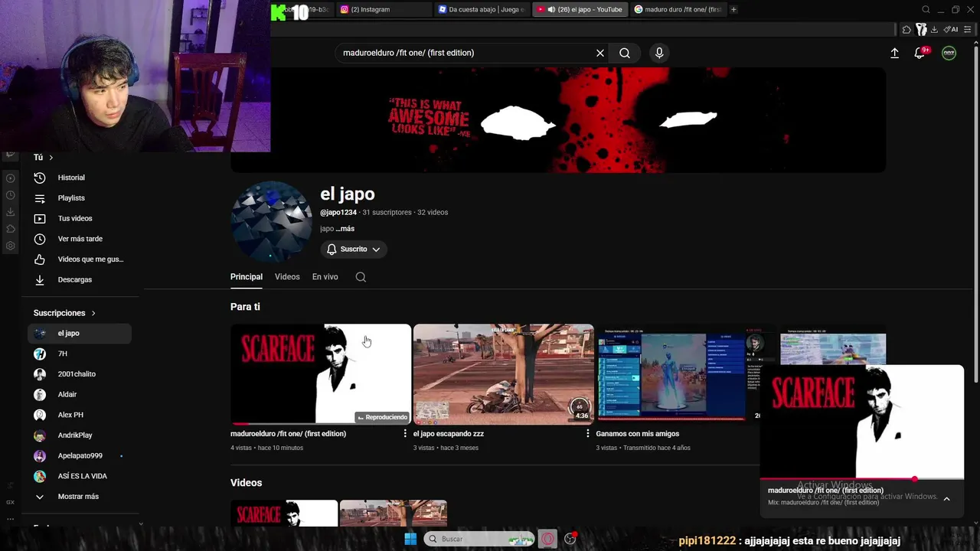This screenshot has height=551, width=980.
Task: Seek on the miniplayer progress bar
Action: (862, 479)
